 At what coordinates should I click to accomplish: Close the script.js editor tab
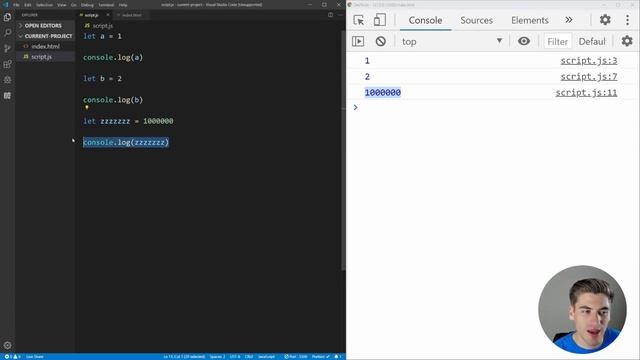[108, 15]
